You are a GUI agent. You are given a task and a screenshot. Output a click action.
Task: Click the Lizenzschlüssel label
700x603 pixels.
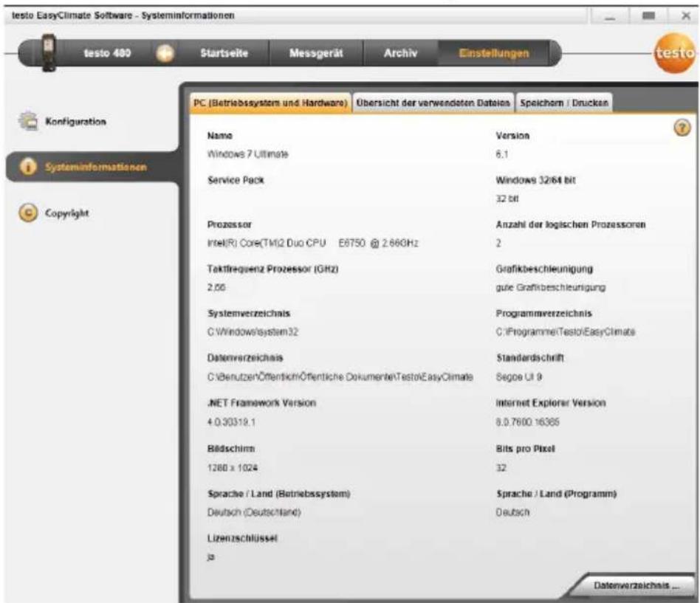(x=242, y=538)
